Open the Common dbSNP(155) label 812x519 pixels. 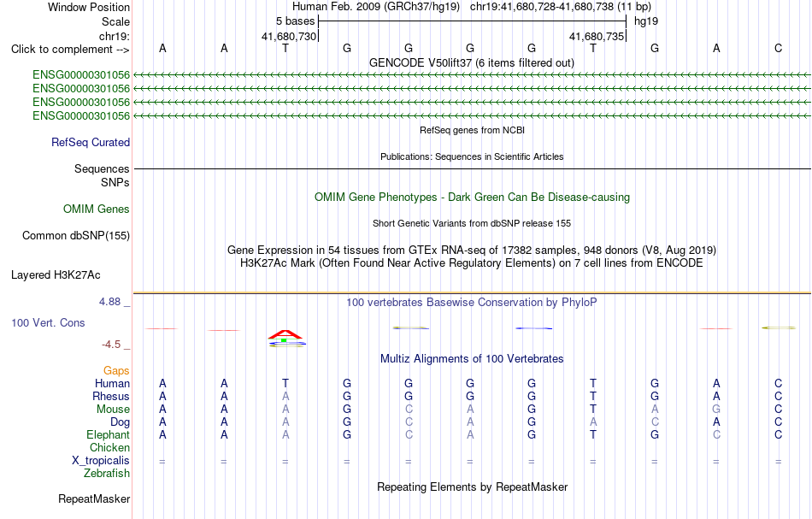pyautogui.click(x=75, y=236)
